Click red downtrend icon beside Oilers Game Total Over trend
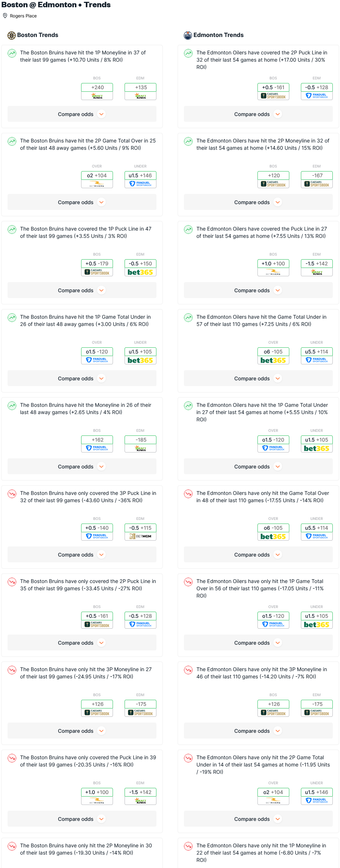Viewport: 340px width, 868px height. click(x=188, y=494)
